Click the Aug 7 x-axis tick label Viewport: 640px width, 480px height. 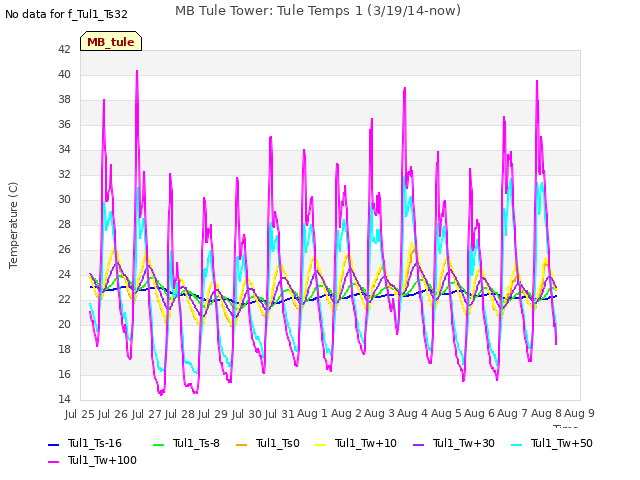pos(513,413)
